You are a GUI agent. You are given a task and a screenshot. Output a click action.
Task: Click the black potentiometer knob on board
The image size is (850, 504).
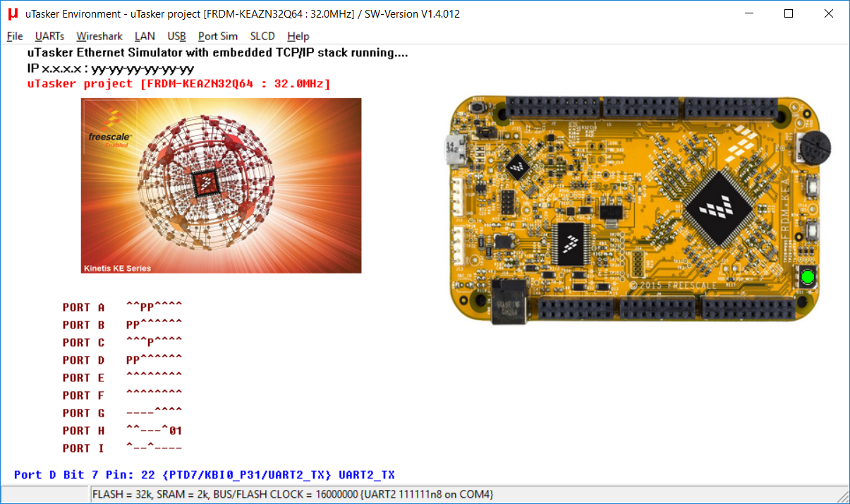815,147
